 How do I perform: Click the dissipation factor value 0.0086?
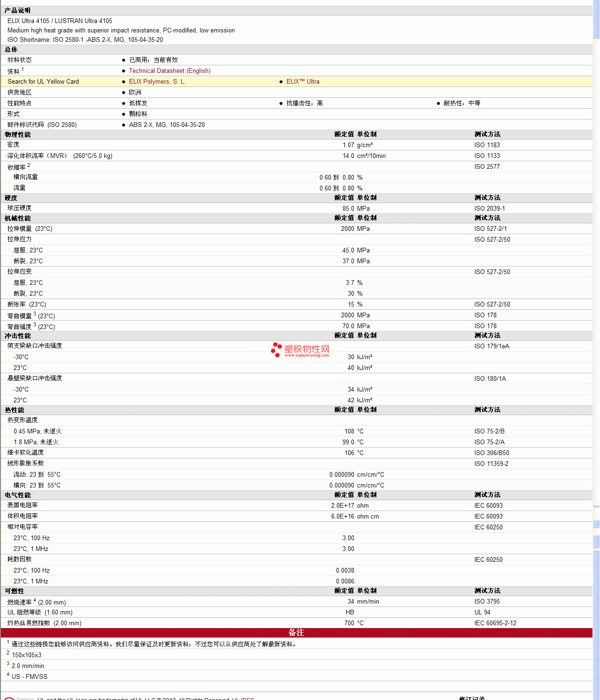pyautogui.click(x=345, y=581)
